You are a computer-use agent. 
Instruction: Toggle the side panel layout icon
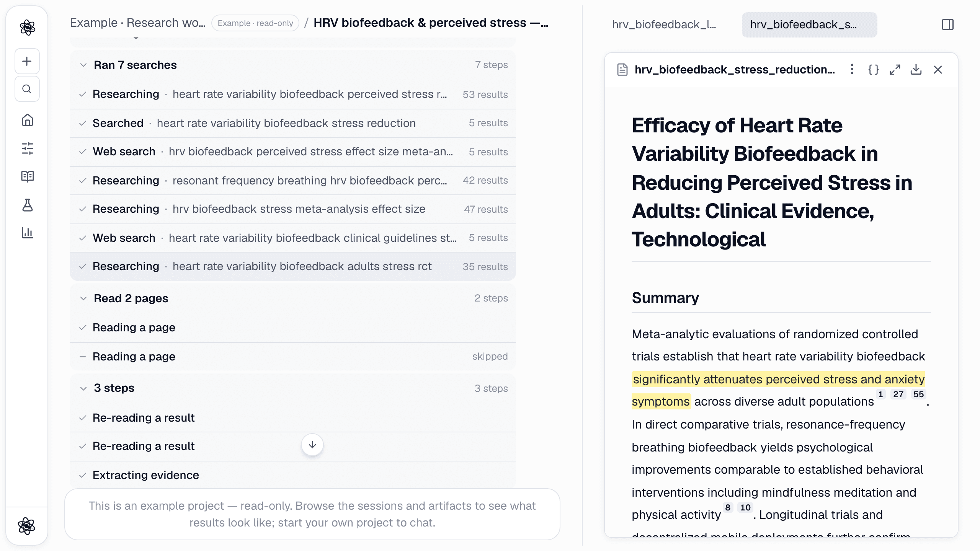point(947,24)
